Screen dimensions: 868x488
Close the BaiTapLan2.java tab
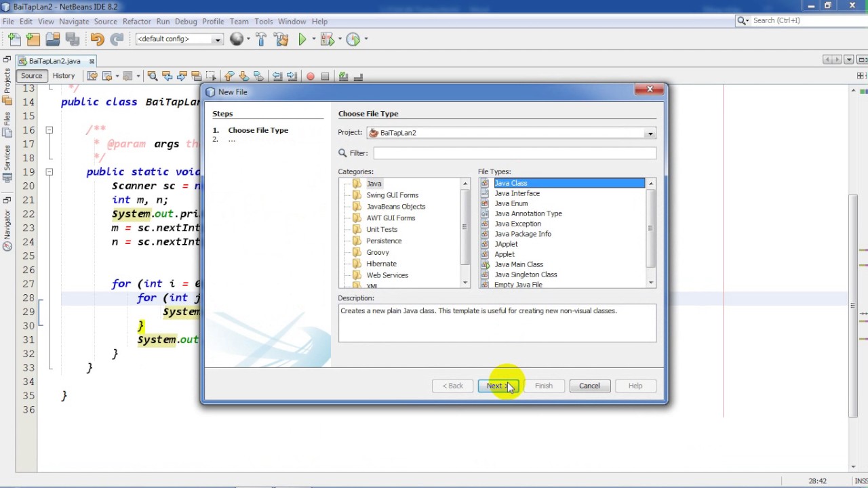click(x=92, y=61)
